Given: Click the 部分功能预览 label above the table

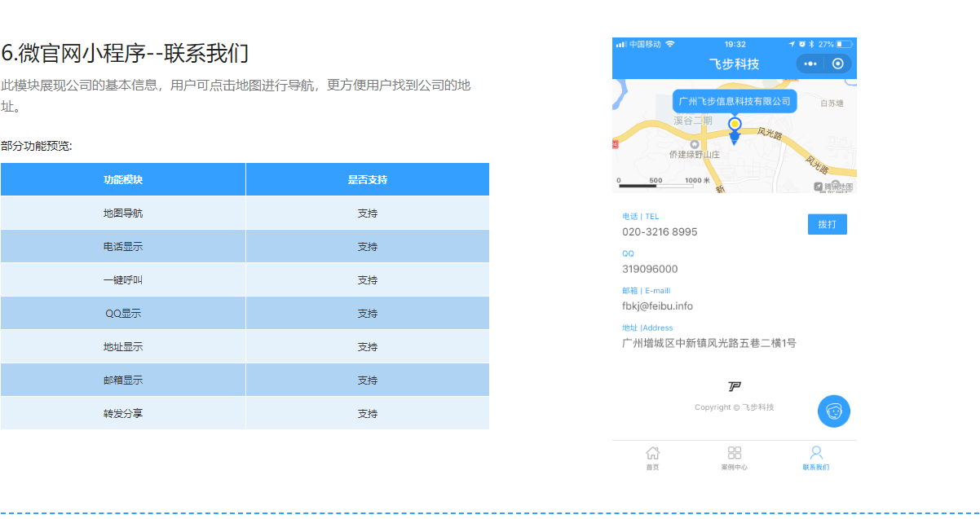Looking at the screenshot, I should pos(37,146).
